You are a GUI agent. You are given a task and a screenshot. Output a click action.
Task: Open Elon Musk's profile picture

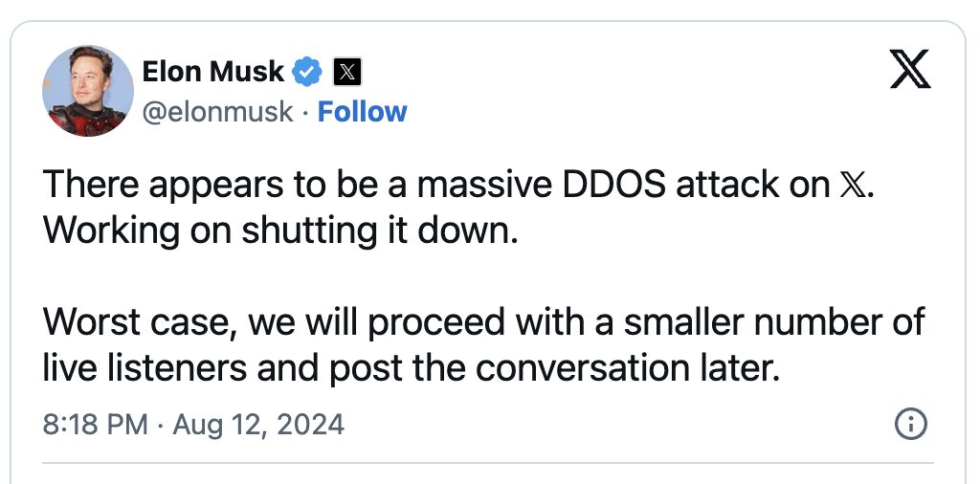tap(87, 91)
